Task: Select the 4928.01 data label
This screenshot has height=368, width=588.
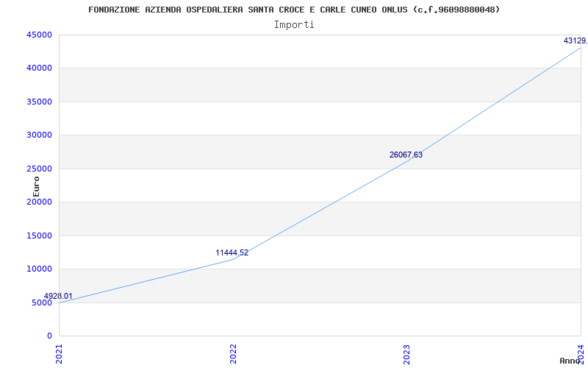Action: click(58, 296)
